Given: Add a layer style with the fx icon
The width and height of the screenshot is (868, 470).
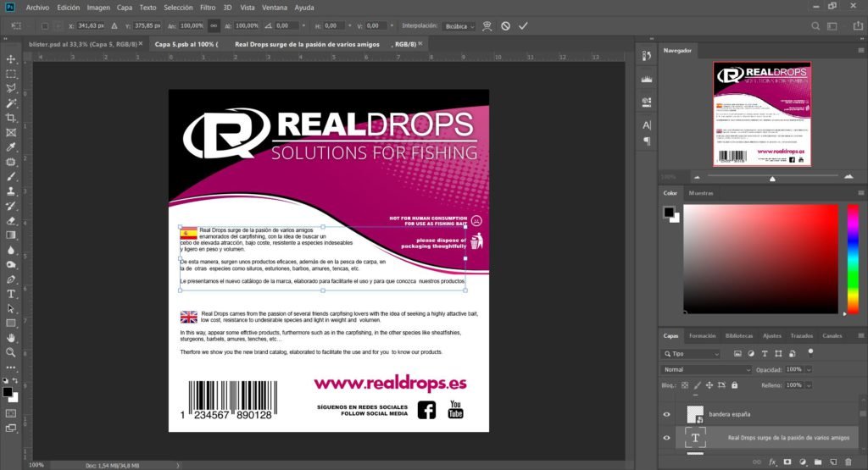Looking at the screenshot, I should 772,462.
